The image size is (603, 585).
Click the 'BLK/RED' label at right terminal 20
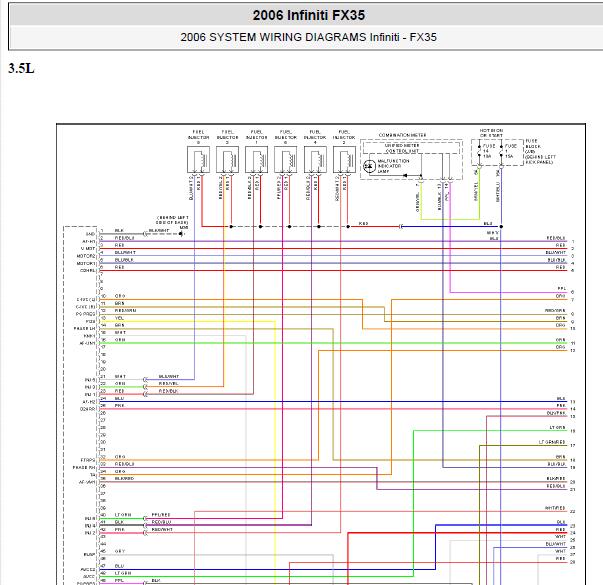click(556, 479)
